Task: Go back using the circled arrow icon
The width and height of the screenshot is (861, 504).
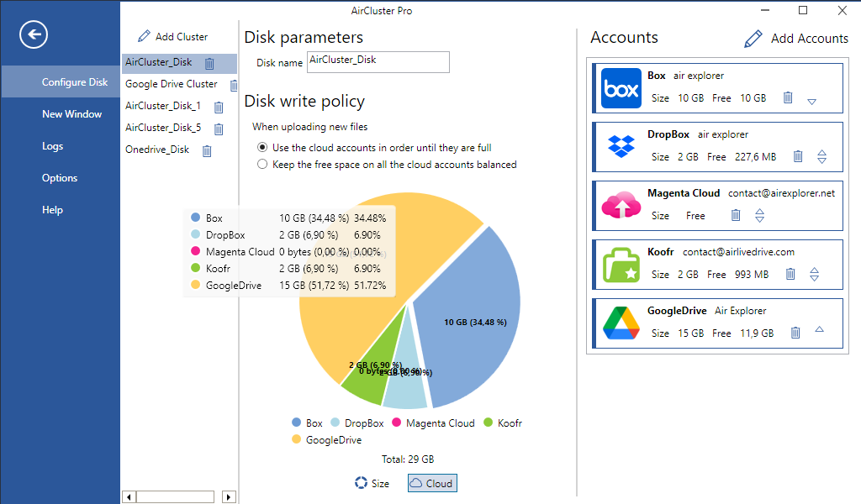Action: click(x=34, y=34)
